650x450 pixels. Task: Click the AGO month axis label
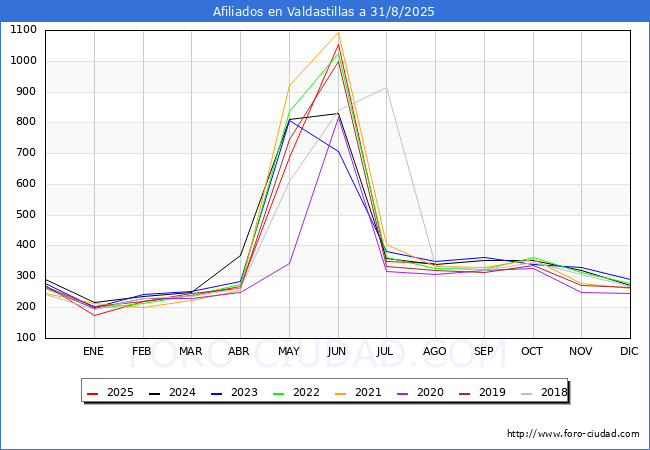[x=434, y=351]
